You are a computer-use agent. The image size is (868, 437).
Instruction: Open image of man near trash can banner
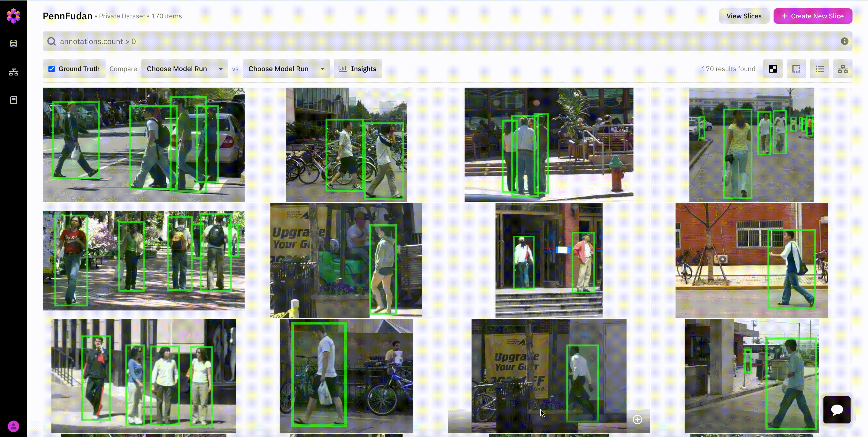[x=549, y=376]
